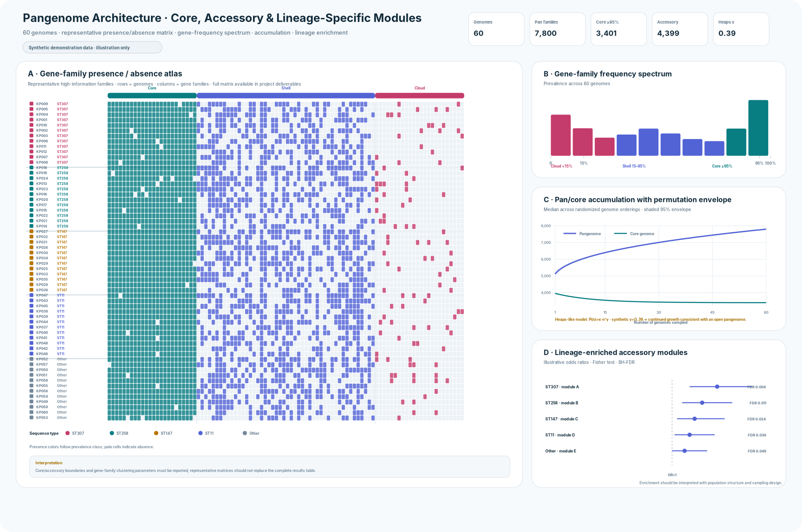Image resolution: width=802 pixels, height=532 pixels.
Task: Click the tallest teal core frequency bar
Action: tap(758, 128)
